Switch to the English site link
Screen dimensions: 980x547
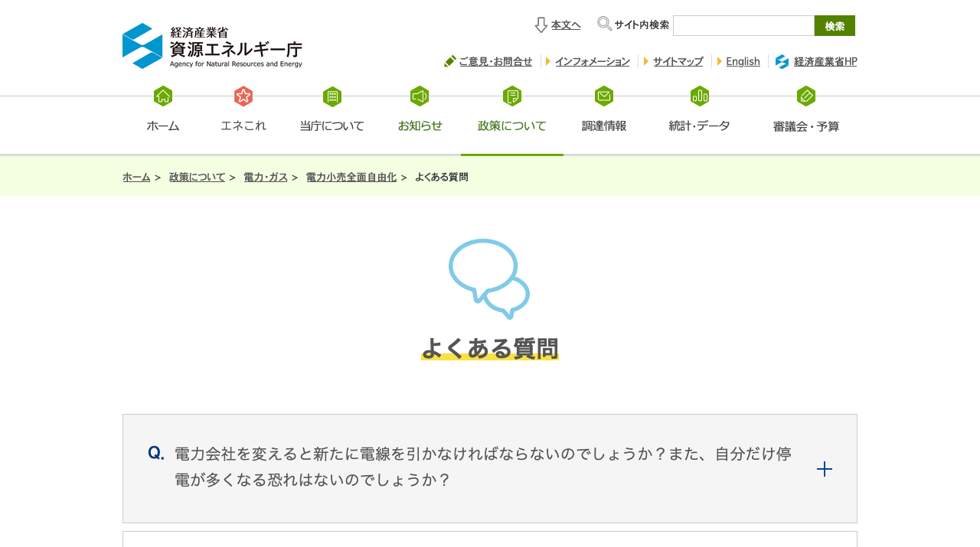coord(743,61)
